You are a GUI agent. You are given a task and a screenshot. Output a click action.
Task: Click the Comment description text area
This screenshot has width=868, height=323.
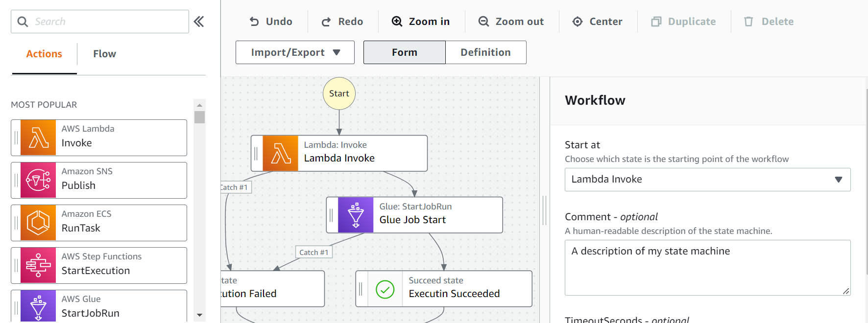(x=707, y=268)
